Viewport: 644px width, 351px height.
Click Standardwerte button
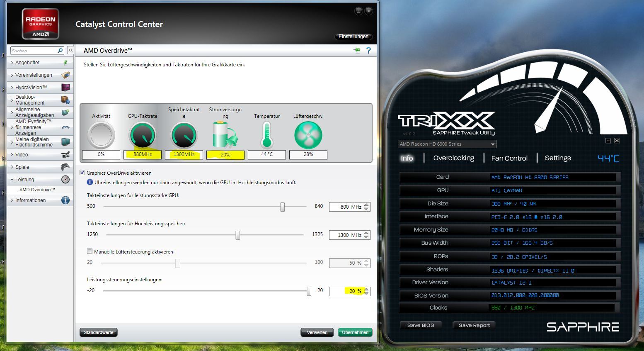99,332
